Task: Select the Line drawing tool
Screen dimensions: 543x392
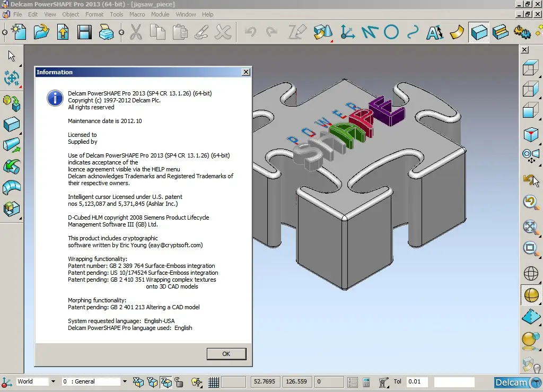Action: tap(370, 32)
